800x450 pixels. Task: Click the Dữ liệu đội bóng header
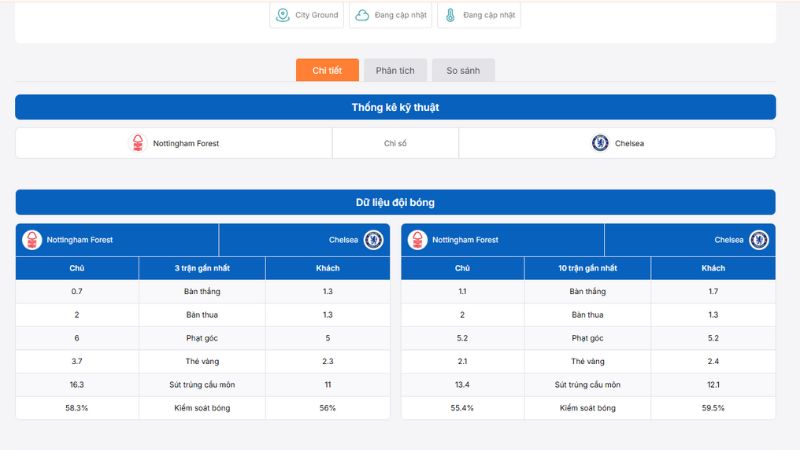[x=395, y=202]
